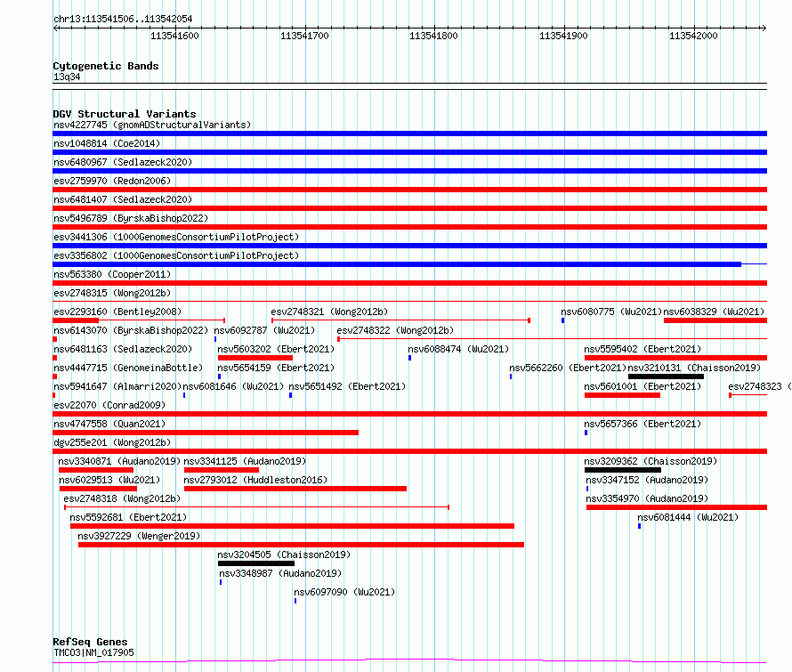
Task: Click dgv255e201 (Wong2012b) label
Action: pyautogui.click(x=112, y=442)
